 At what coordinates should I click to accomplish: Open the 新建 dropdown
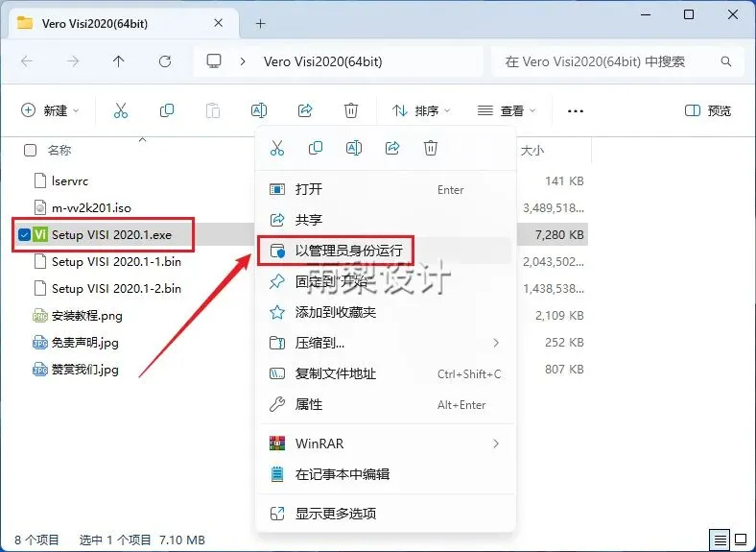50,111
